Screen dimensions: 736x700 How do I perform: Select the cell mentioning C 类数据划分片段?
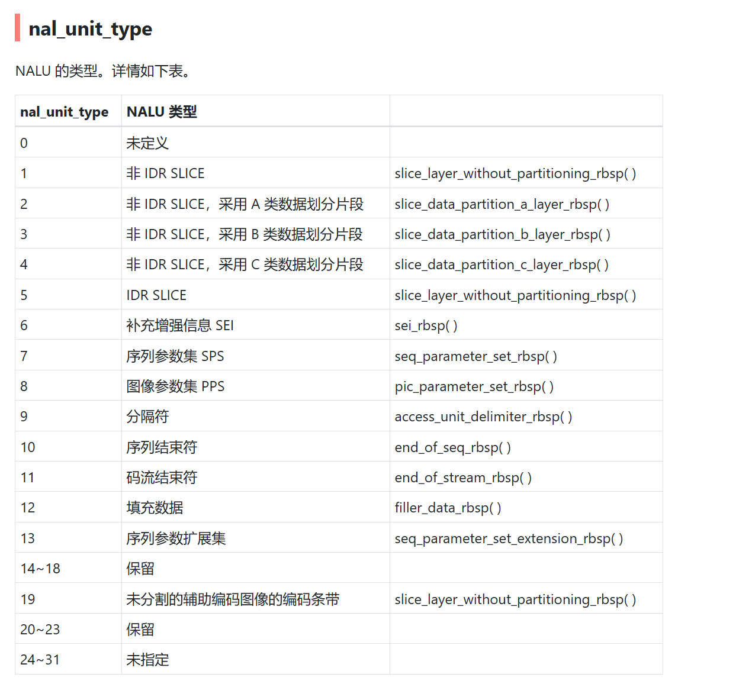pyautogui.click(x=245, y=264)
